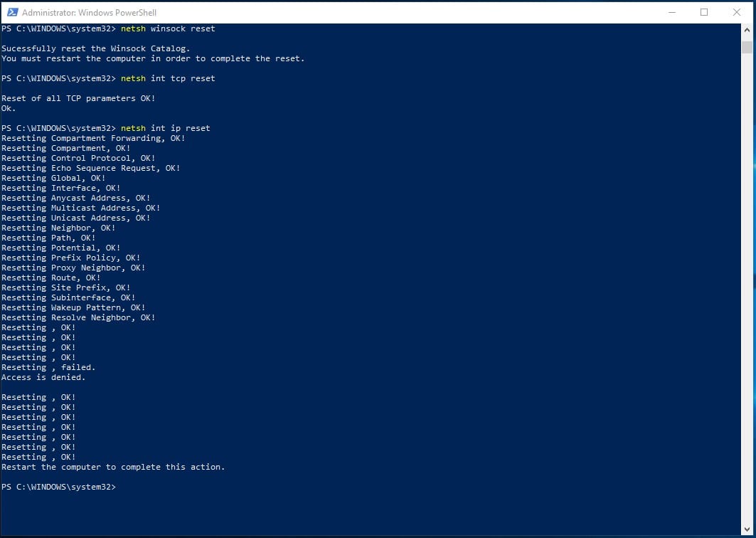The width and height of the screenshot is (756, 538).
Task: Click the vertical scrollbar thumb
Action: (747, 47)
